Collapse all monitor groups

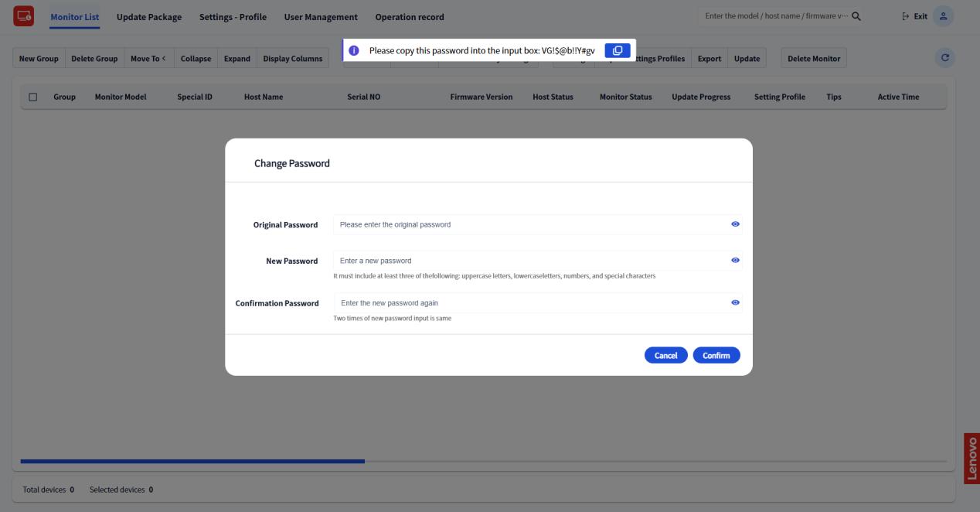pos(196,59)
